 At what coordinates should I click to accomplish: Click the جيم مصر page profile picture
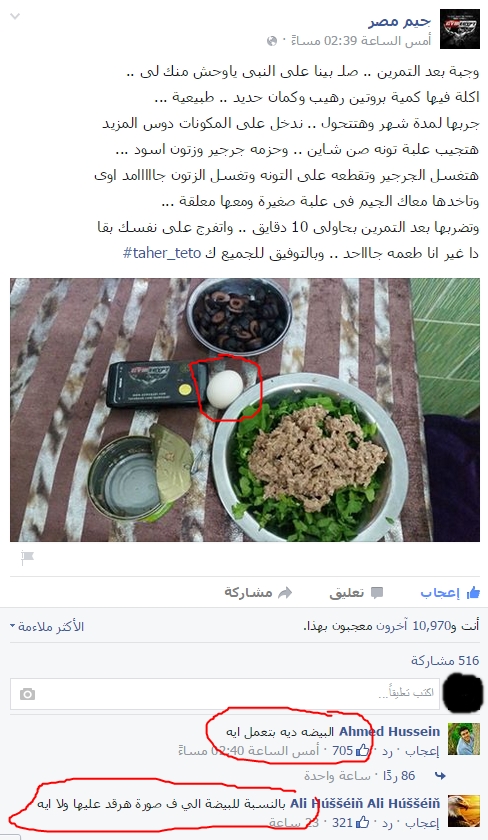pos(460,29)
